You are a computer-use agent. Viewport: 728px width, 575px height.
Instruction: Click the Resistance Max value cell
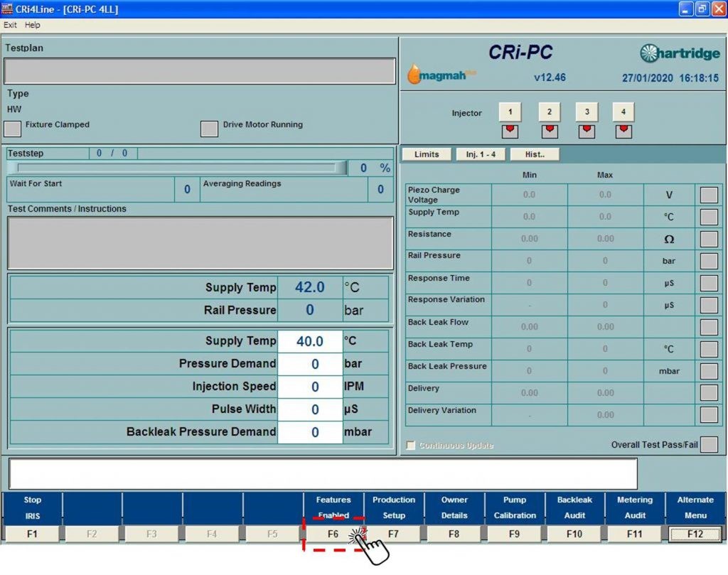pos(606,239)
